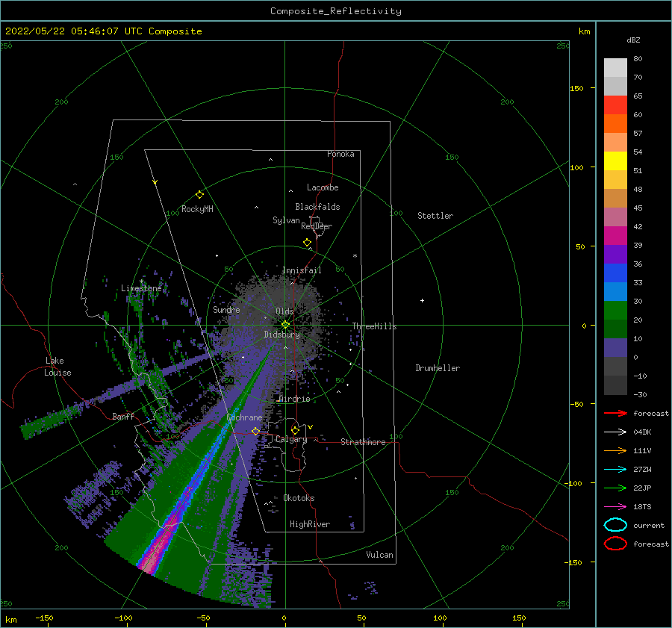This screenshot has height=628, width=672.
Task: Click the ThreeHills town label
Action: coord(375,326)
